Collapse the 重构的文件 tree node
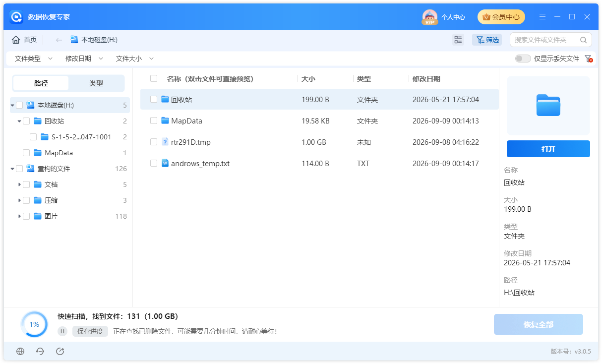 coord(12,169)
